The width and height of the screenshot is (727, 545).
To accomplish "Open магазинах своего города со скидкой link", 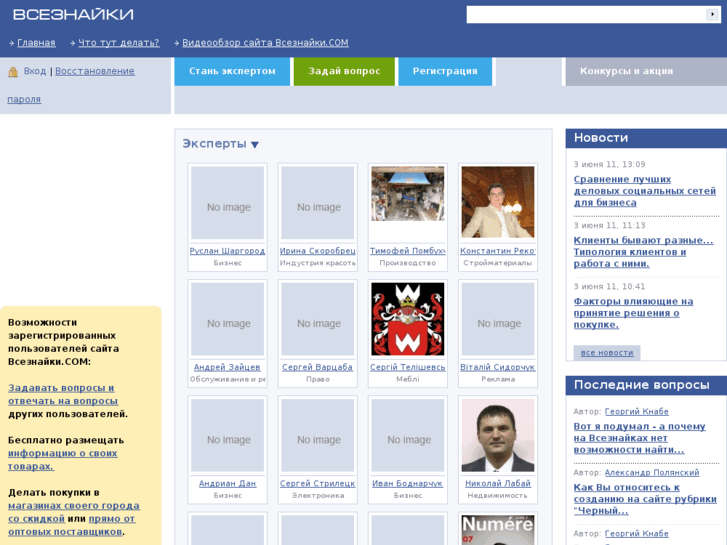I will 74,512.
